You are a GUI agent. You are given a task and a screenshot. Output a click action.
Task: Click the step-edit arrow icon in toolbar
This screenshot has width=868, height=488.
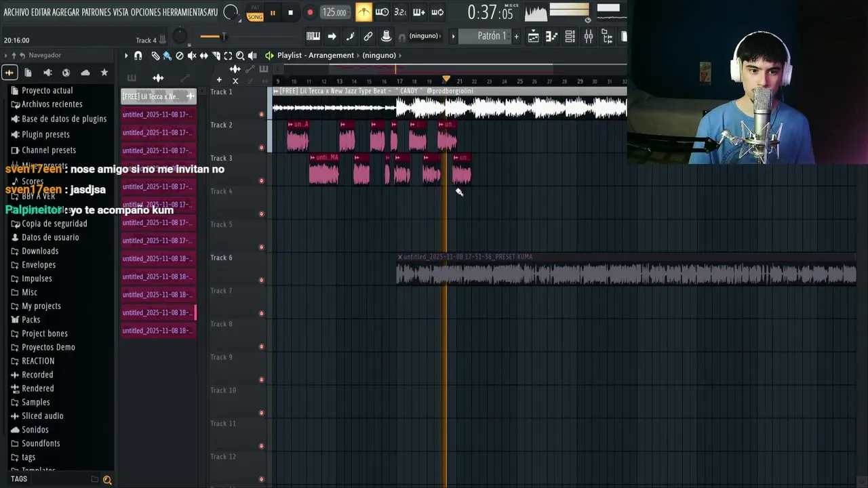pyautogui.click(x=332, y=37)
